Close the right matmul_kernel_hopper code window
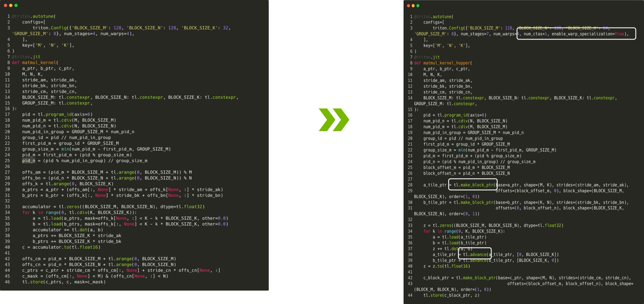644x304 pixels. (x=408, y=6)
